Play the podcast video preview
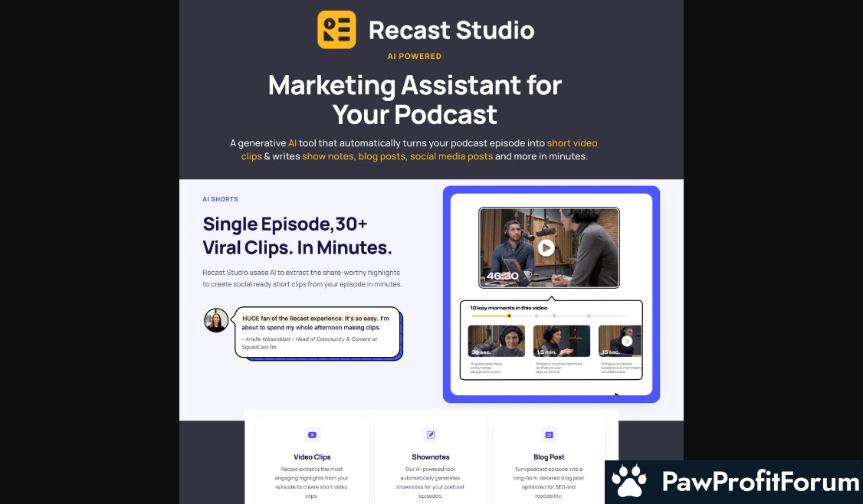 pyautogui.click(x=546, y=247)
